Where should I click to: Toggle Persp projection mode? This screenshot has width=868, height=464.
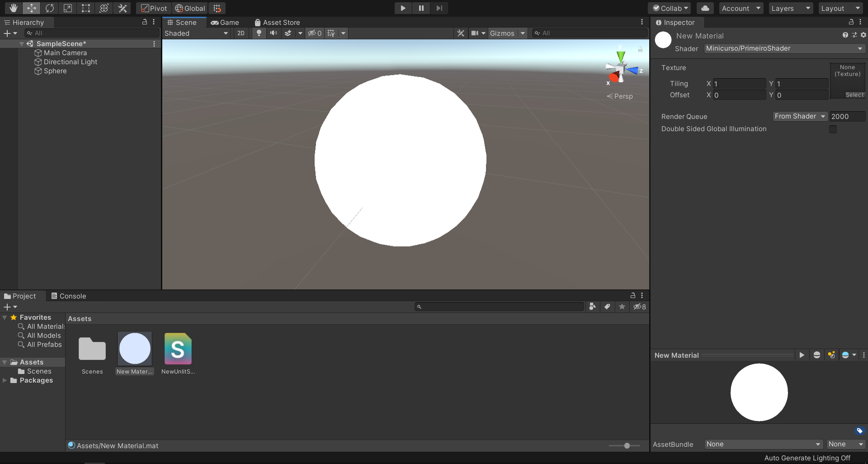620,96
